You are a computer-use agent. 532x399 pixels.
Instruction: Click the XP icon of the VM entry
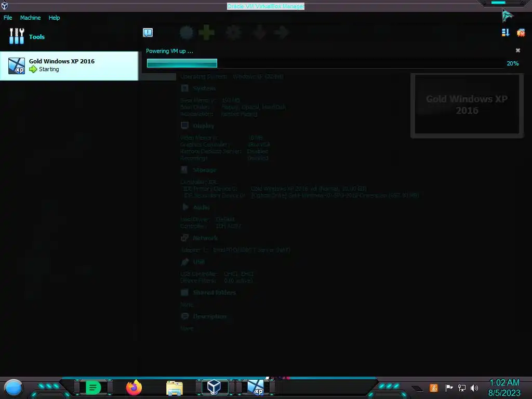(16, 65)
